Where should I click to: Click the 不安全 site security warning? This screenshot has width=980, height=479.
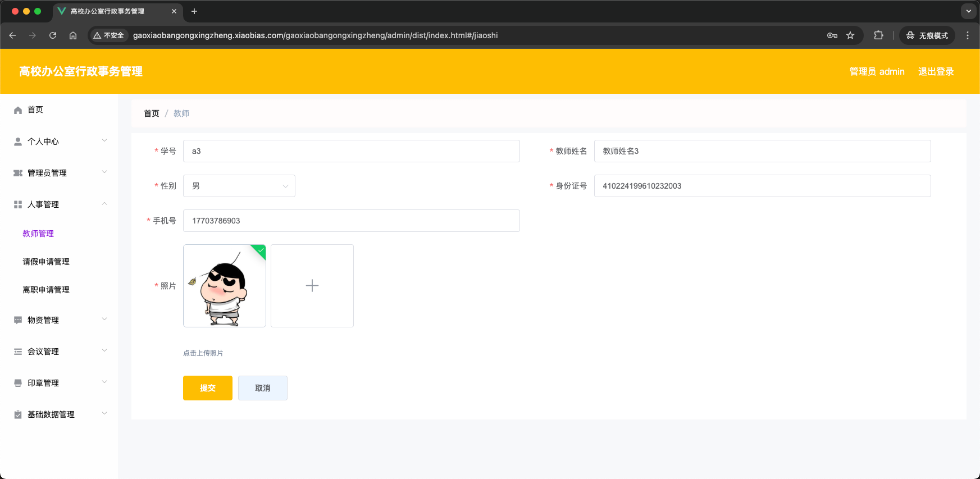point(109,35)
